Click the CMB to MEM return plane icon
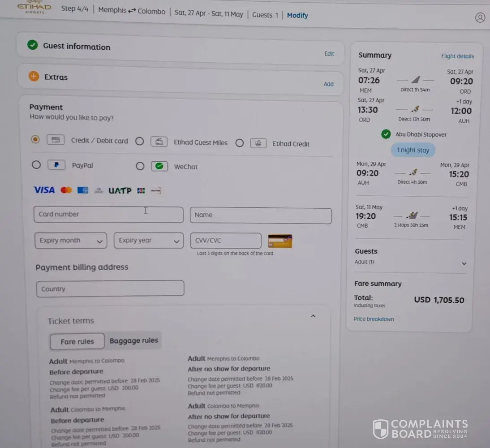490x448 pixels. click(x=412, y=215)
